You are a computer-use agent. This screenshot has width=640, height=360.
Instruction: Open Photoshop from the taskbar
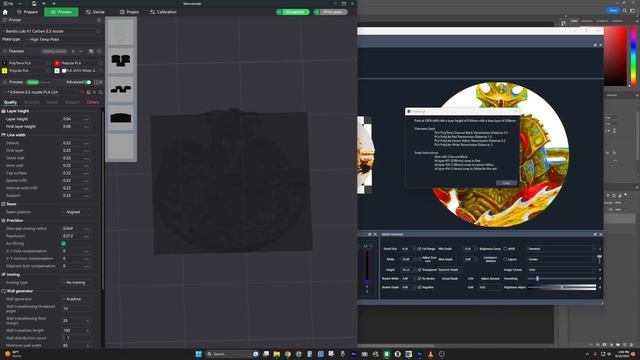(x=419, y=354)
